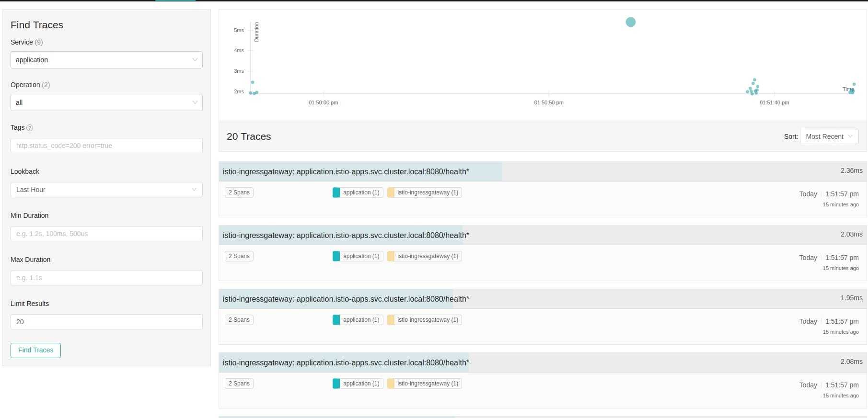This screenshot has width=868, height=418.
Task: Open the Sort dropdown showing Most Recent
Action: click(829, 136)
